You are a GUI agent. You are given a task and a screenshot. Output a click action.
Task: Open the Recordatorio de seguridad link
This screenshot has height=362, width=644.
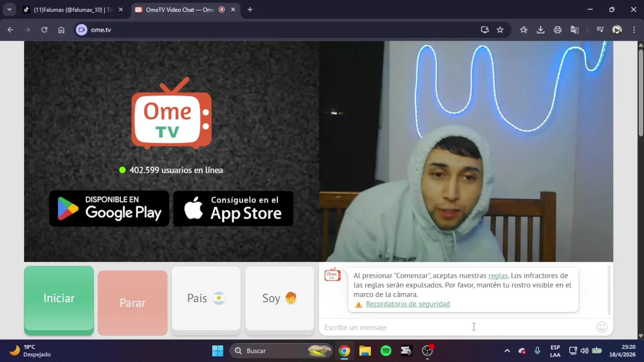coord(408,304)
